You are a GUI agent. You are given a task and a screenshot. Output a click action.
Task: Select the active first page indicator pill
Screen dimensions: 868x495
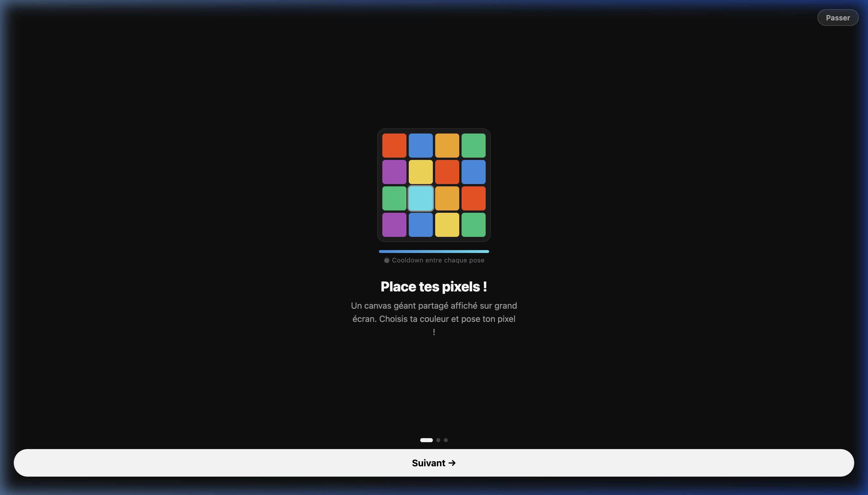426,440
